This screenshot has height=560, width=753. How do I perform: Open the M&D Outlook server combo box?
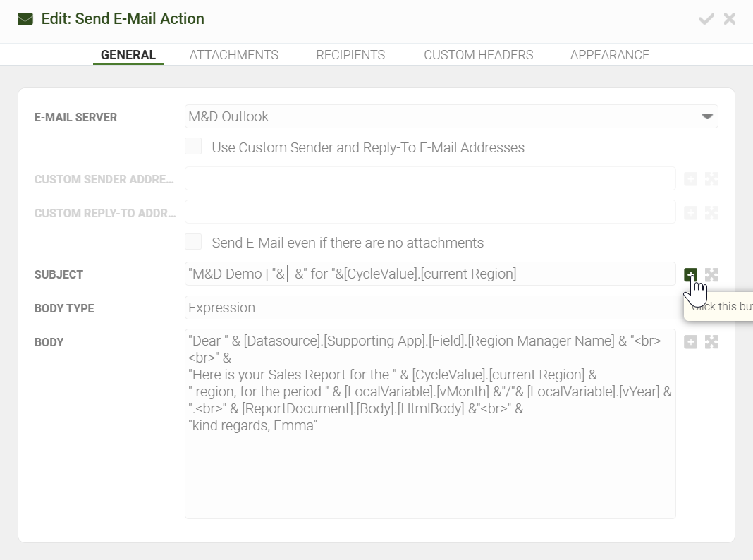point(451,116)
